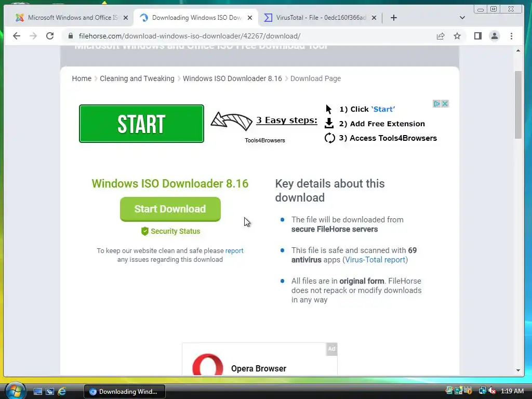Open Windows ISO Downloader 8.16 breadcrumb
Screen dimensions: 532x399
[x=232, y=78]
